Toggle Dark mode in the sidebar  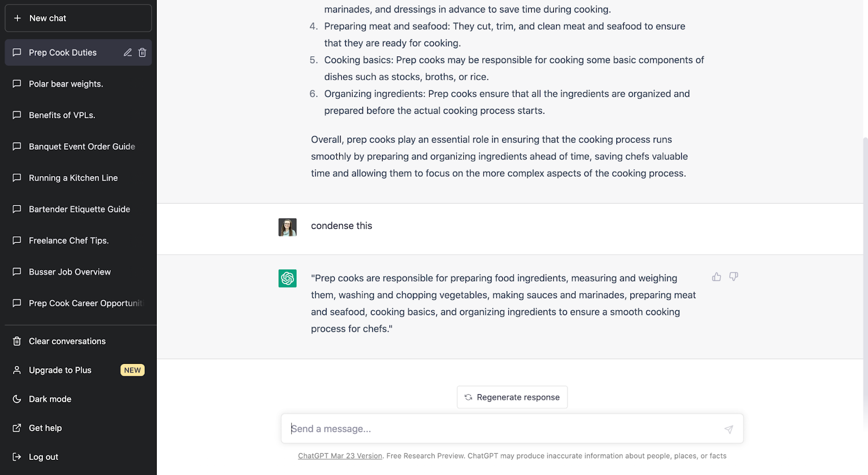[50, 399]
